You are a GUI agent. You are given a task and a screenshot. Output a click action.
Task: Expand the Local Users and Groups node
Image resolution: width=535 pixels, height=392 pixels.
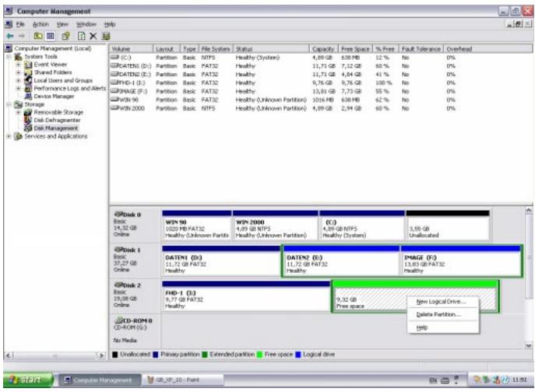(19, 80)
